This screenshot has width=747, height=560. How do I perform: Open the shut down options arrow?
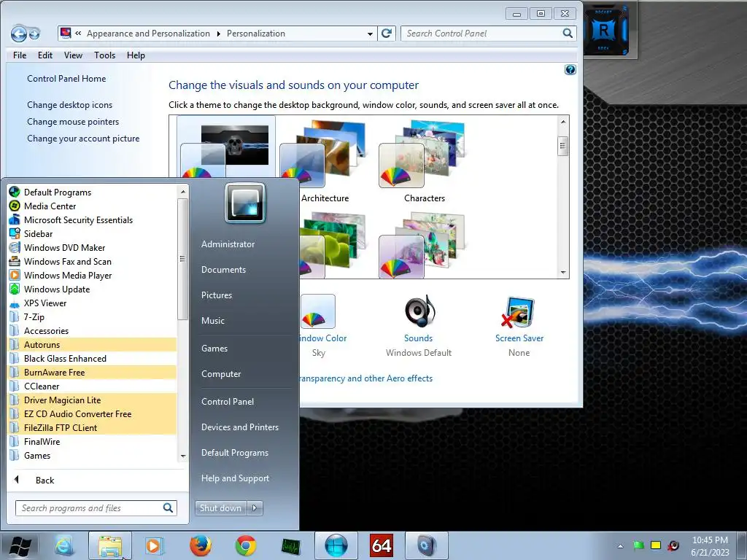(255, 508)
